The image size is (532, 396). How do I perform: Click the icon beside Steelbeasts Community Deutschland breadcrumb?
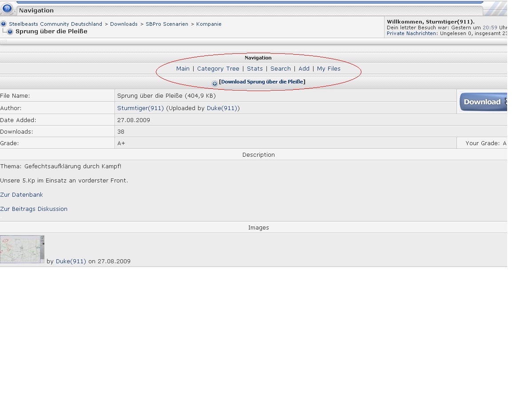[4, 24]
